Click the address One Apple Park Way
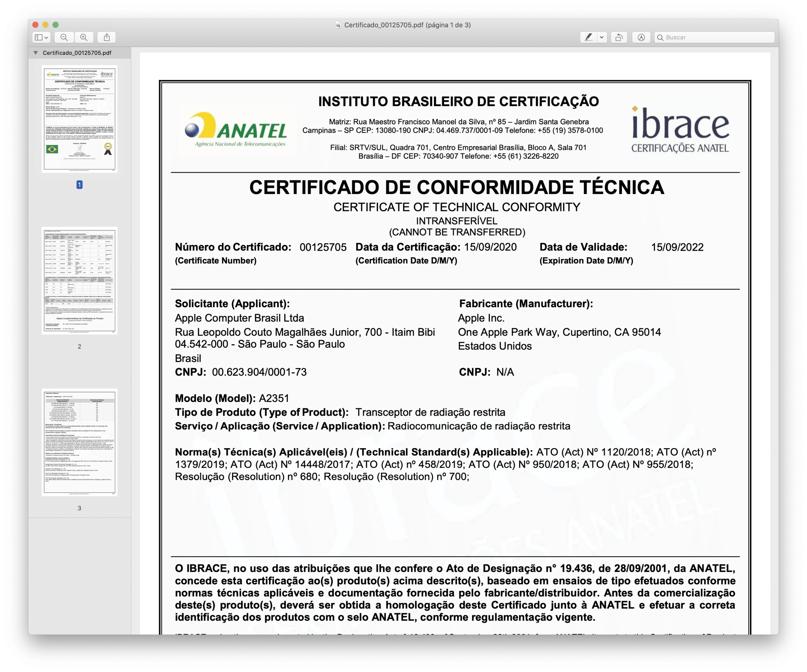This screenshot has width=807, height=672. tap(507, 332)
